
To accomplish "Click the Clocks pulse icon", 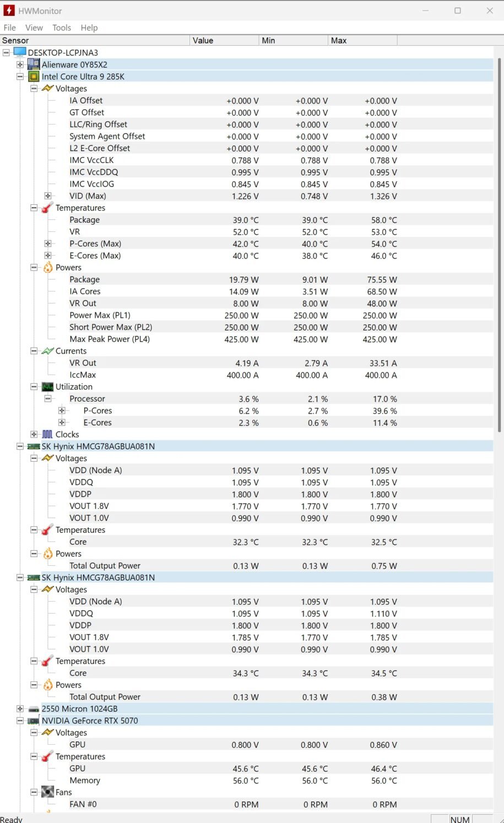I will [x=48, y=434].
